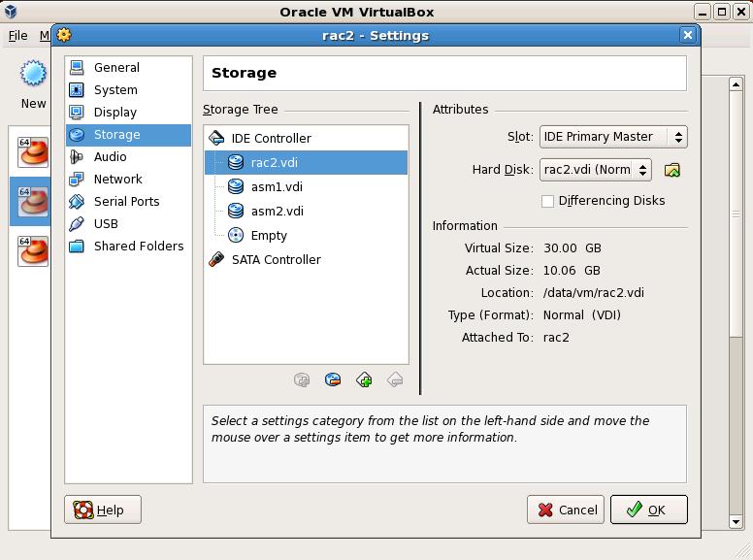The width and height of the screenshot is (753, 560).
Task: Open the Slot dropdown (IDE Primary Master)
Action: tap(613, 137)
